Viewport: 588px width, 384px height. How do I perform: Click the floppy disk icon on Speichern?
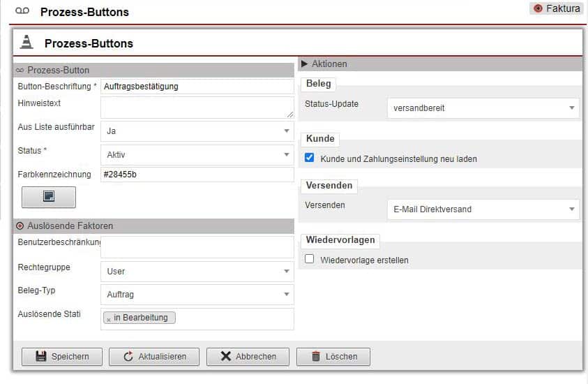tap(40, 356)
